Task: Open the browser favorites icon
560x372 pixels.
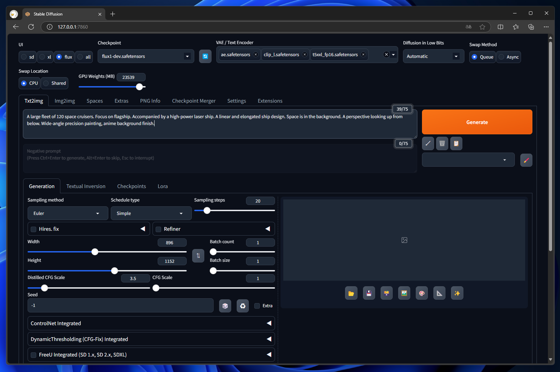Action: (x=516, y=27)
